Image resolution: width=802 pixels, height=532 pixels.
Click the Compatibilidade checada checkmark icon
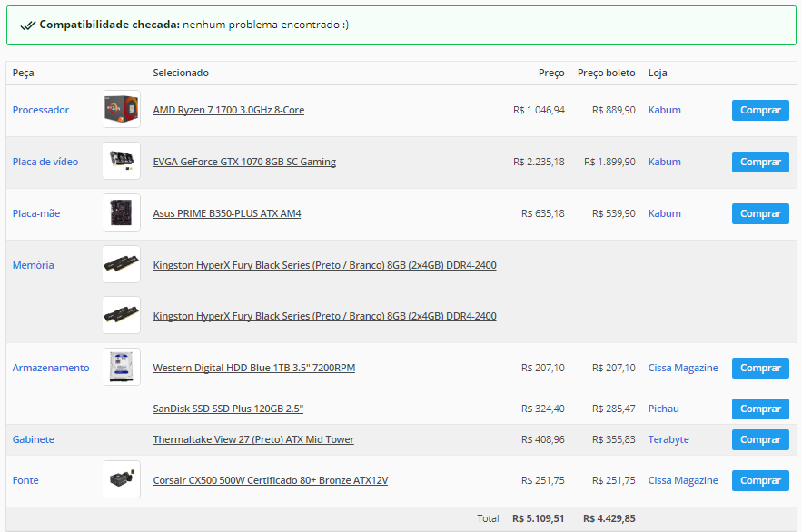pos(27,25)
